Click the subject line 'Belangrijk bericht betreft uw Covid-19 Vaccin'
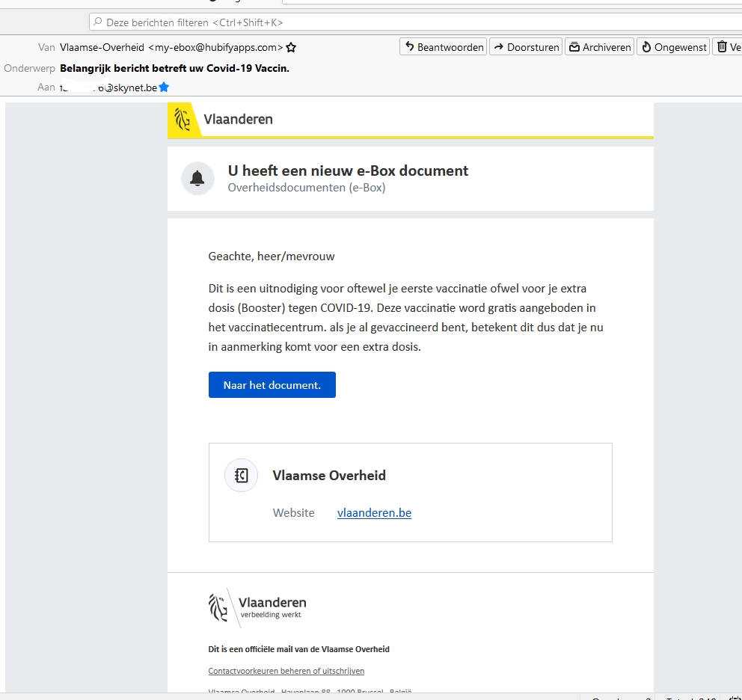 [174, 67]
